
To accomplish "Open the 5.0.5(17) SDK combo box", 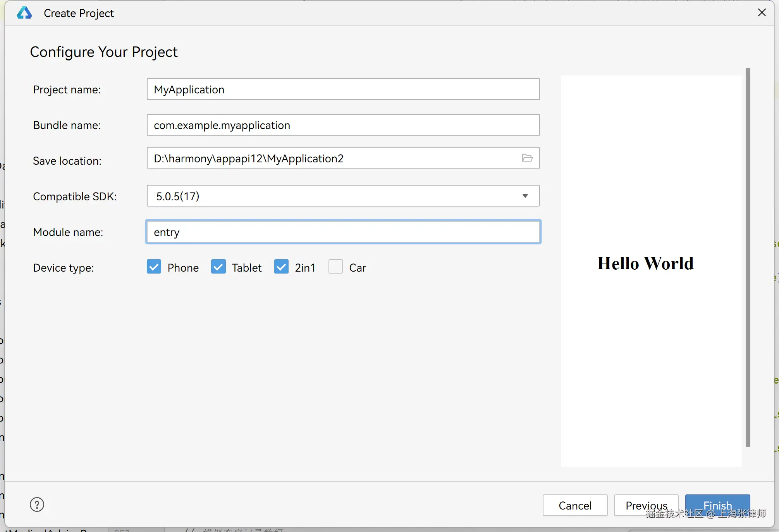I will [333, 196].
